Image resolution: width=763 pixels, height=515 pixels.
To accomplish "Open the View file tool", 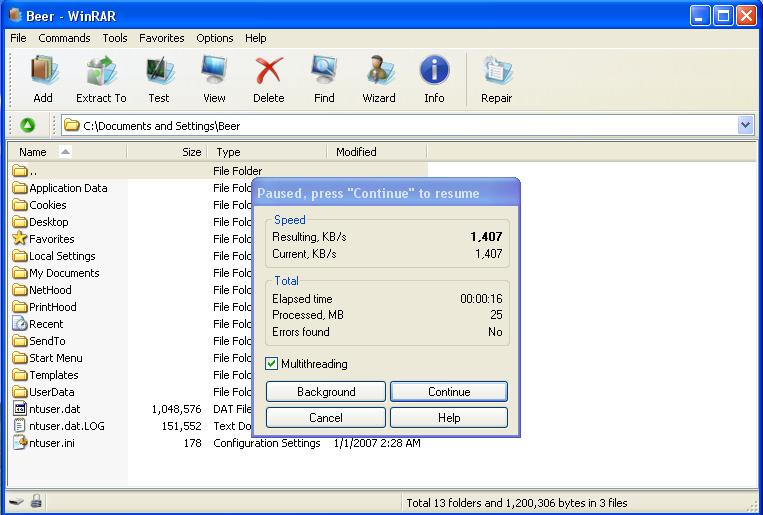I will 214,71.
